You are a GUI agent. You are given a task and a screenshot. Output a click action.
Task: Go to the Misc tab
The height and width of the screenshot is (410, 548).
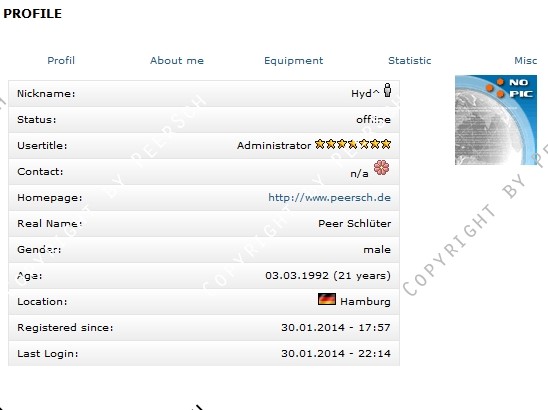526,60
